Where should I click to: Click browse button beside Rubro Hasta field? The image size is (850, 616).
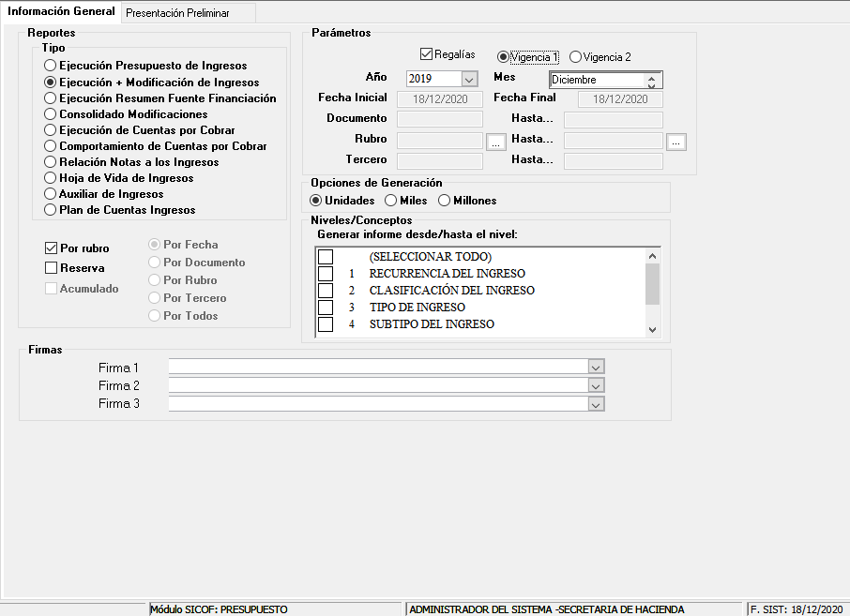(x=676, y=143)
